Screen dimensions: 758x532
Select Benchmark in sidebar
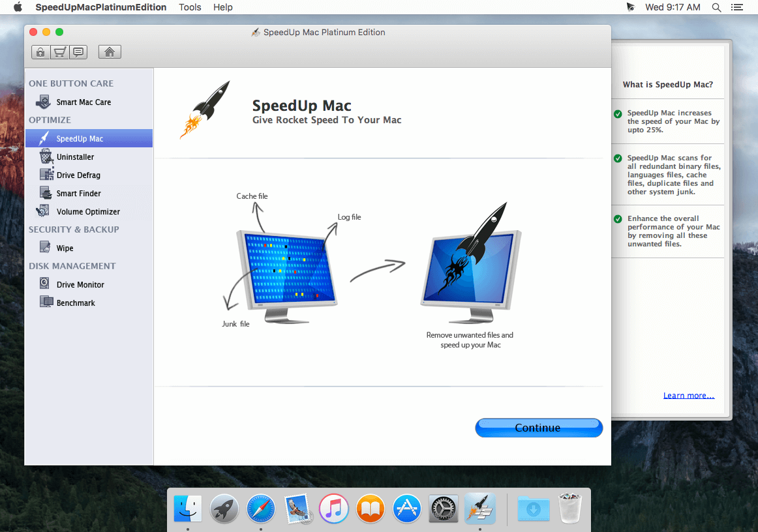[76, 303]
